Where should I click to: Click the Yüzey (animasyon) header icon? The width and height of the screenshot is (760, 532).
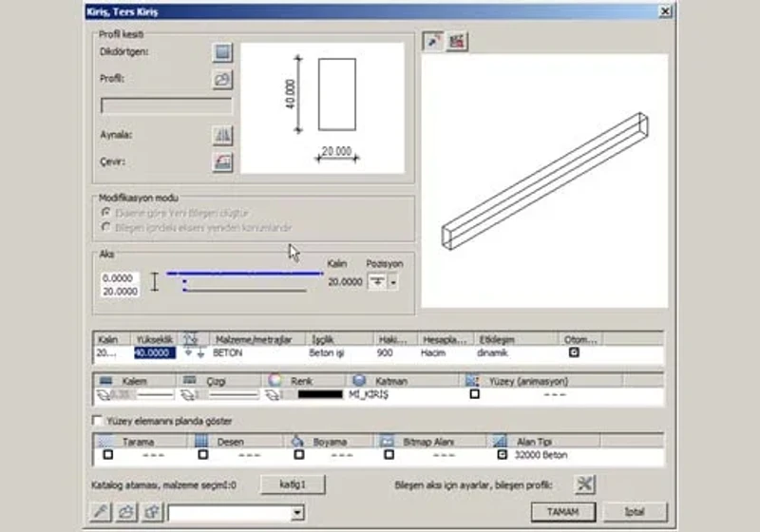coord(472,380)
